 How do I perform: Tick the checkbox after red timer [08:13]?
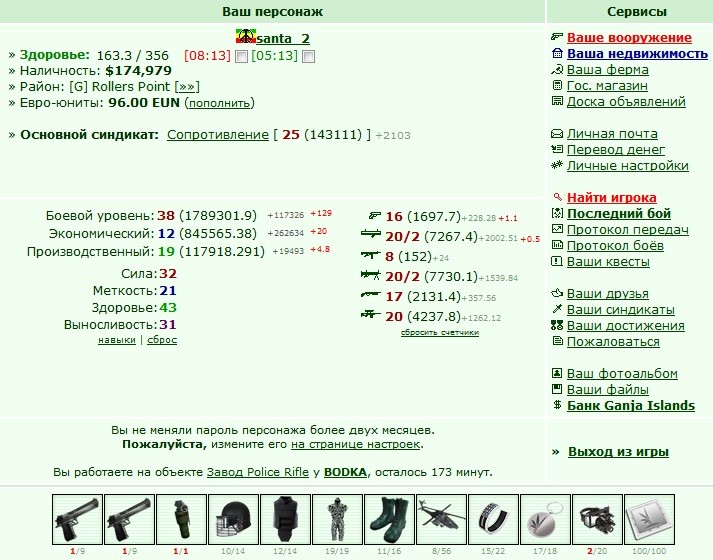coord(241,56)
